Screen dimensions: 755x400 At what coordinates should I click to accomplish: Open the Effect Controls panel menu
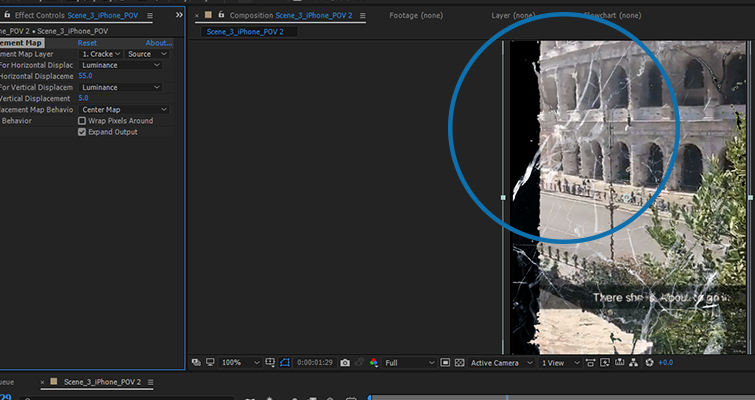(x=150, y=15)
